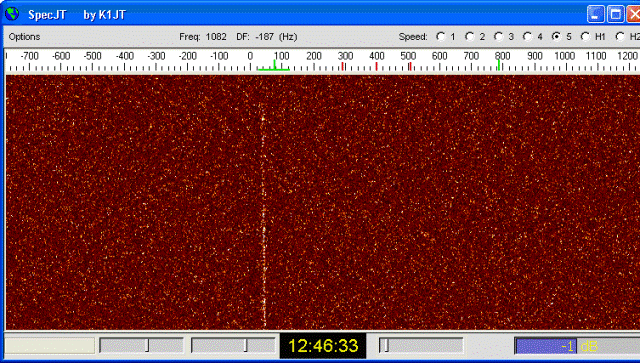The height and width of the screenshot is (363, 640).
Task: Click the SpecJT globe icon in title bar
Action: 12,14
